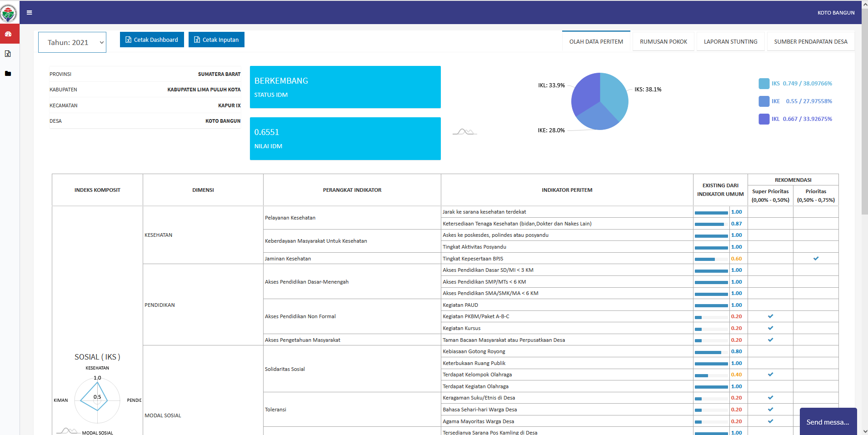Screen dimensions: 868x435
Task: Click the SOSIAL (IKS) radar chart
Action: (97, 400)
